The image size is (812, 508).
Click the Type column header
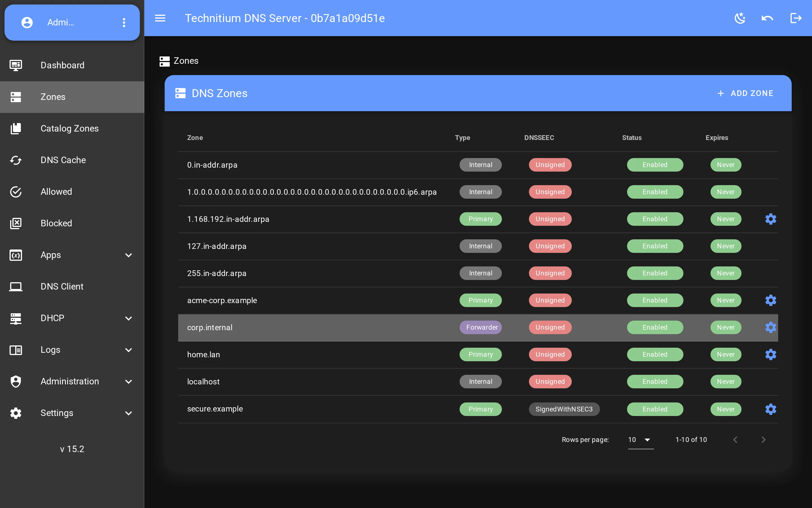point(462,138)
